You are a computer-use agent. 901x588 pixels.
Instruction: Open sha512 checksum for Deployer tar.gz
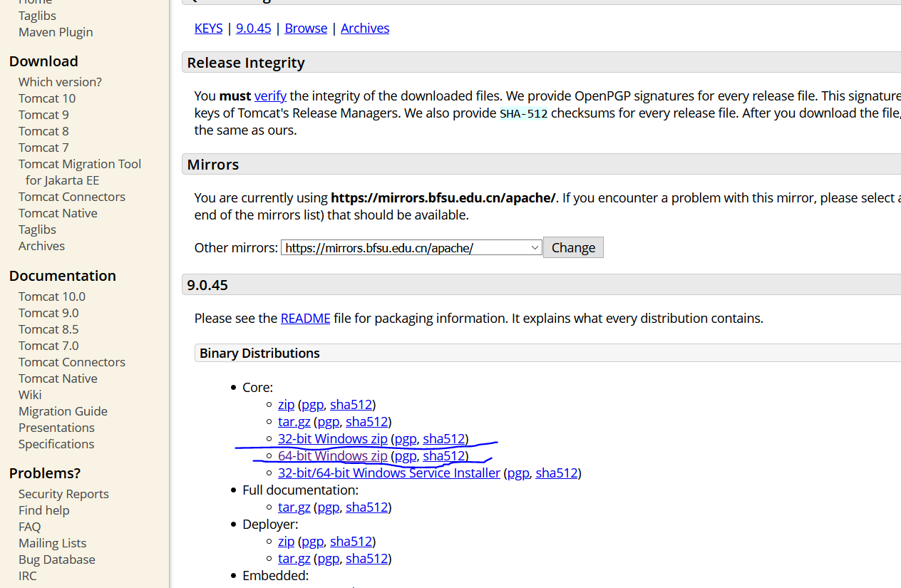tap(366, 558)
